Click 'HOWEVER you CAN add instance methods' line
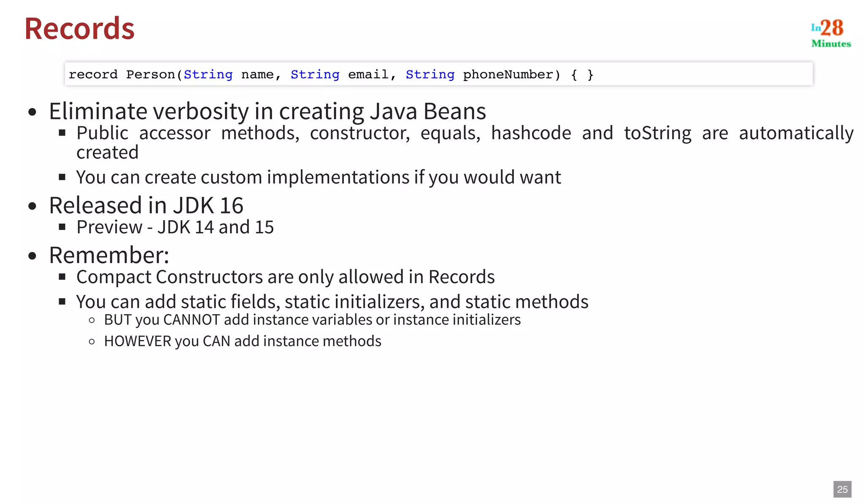 (243, 341)
